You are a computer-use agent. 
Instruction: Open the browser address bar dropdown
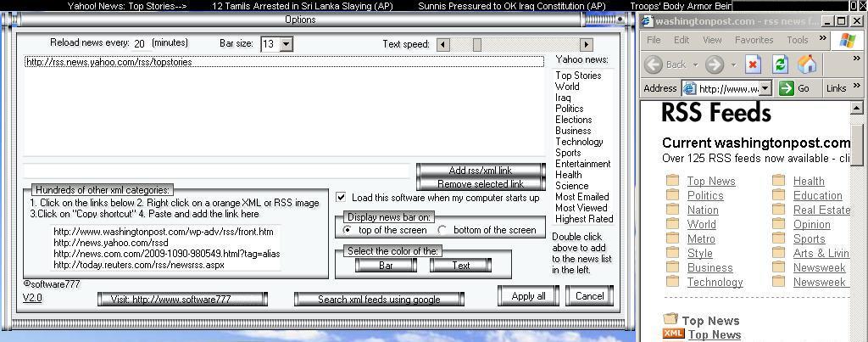point(765,88)
